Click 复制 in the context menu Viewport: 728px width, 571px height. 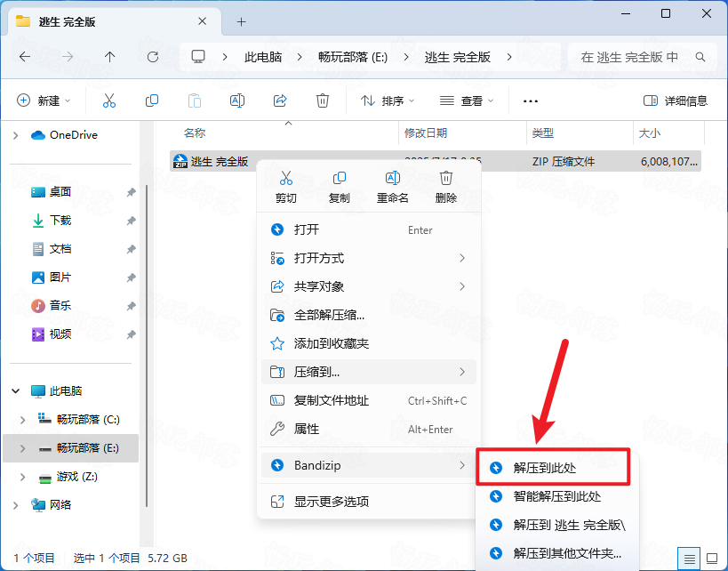point(339,187)
